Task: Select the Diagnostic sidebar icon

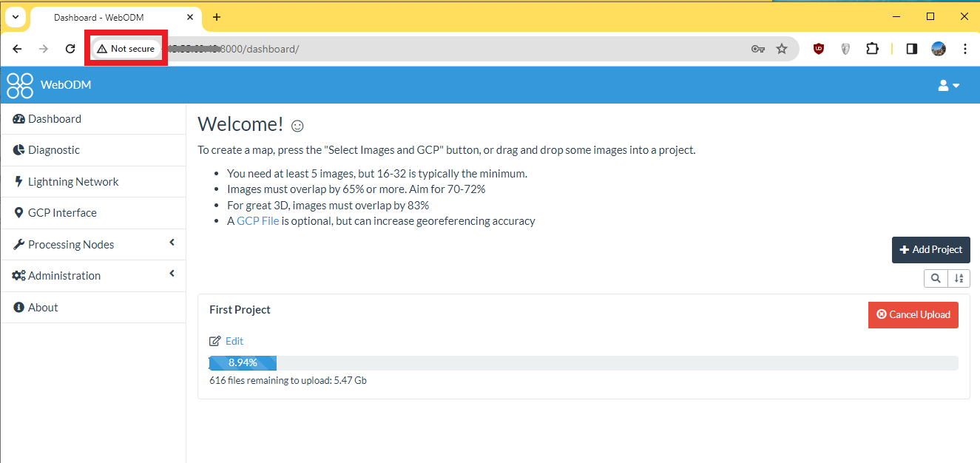Action: point(18,149)
